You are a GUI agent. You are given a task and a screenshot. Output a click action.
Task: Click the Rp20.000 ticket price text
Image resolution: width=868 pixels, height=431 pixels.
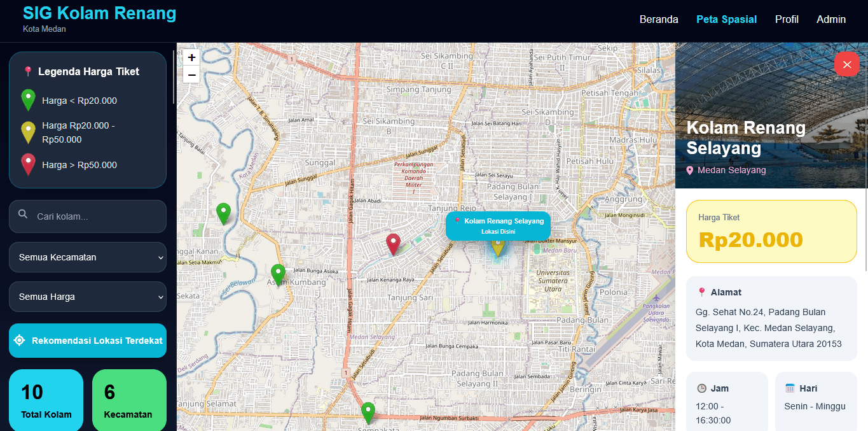[x=750, y=240]
